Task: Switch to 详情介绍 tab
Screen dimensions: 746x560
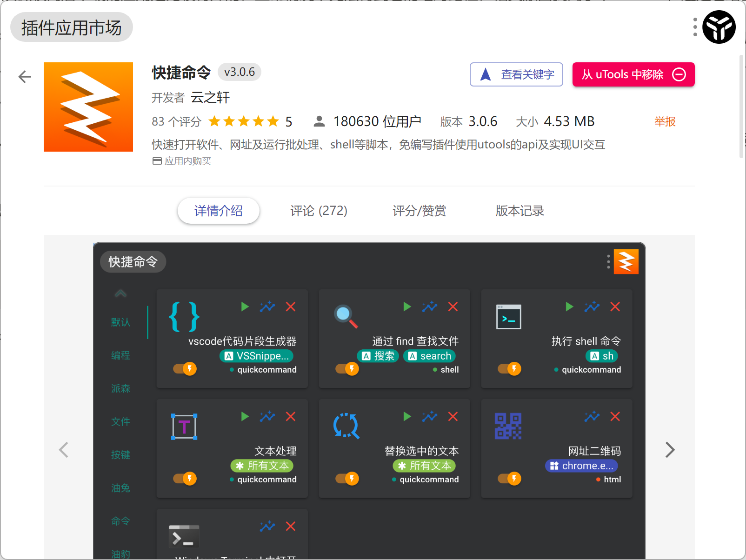Action: 219,211
